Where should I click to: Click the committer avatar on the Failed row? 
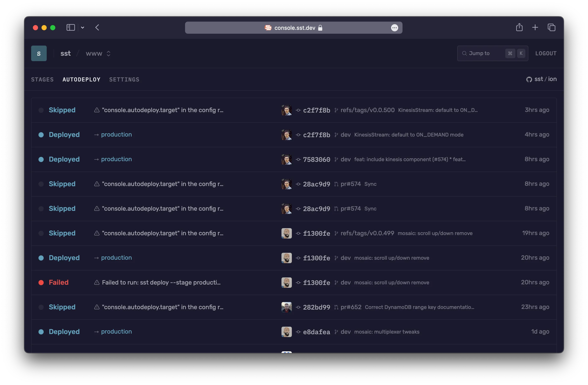click(x=286, y=283)
